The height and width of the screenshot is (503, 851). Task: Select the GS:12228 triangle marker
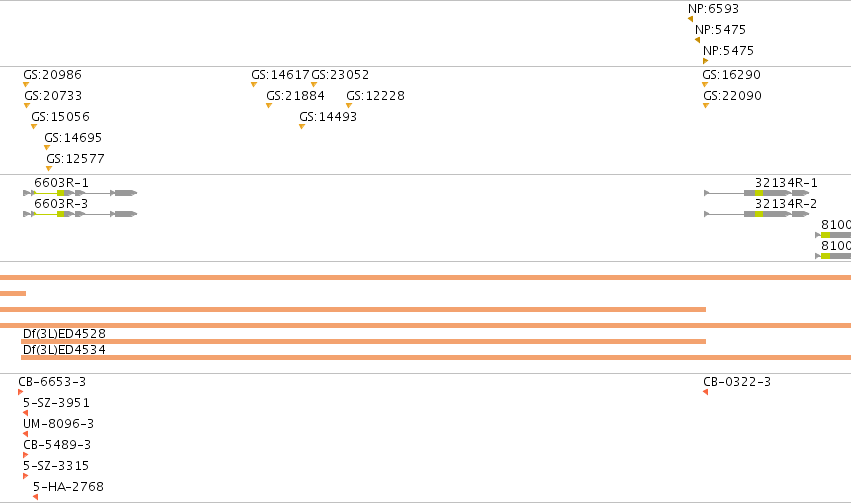coord(349,106)
